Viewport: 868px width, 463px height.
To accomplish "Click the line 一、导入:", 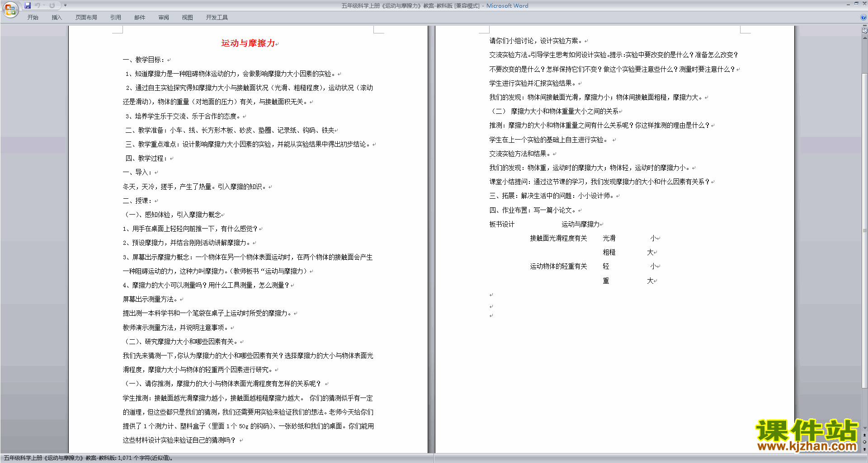I will click(137, 172).
